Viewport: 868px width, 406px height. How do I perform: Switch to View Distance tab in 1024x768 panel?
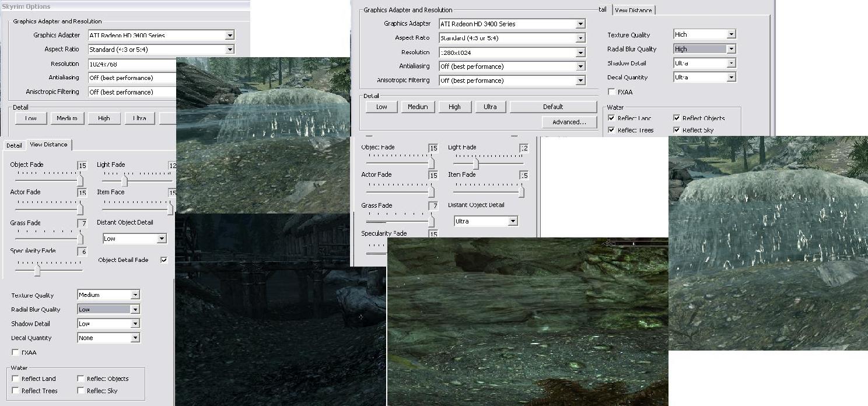click(48, 144)
